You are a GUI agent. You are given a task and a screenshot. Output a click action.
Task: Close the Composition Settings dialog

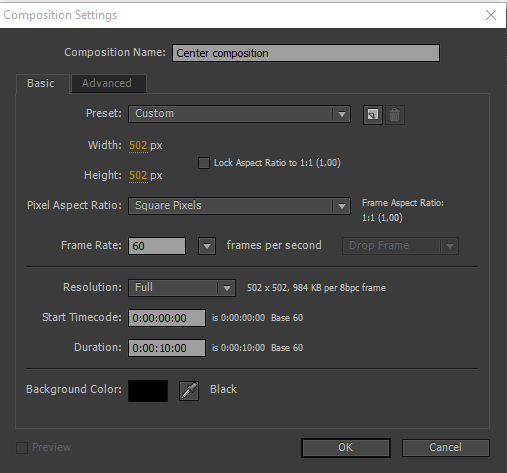coord(491,15)
